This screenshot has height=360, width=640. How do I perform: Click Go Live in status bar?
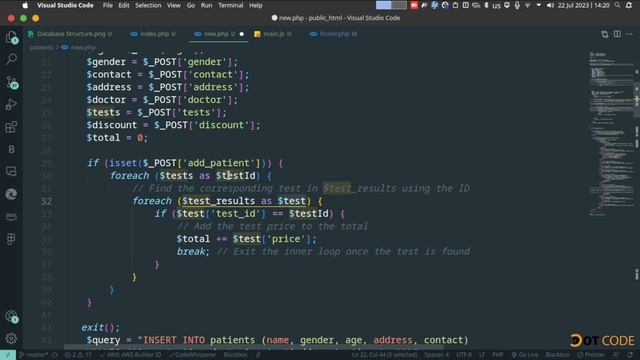525,355
